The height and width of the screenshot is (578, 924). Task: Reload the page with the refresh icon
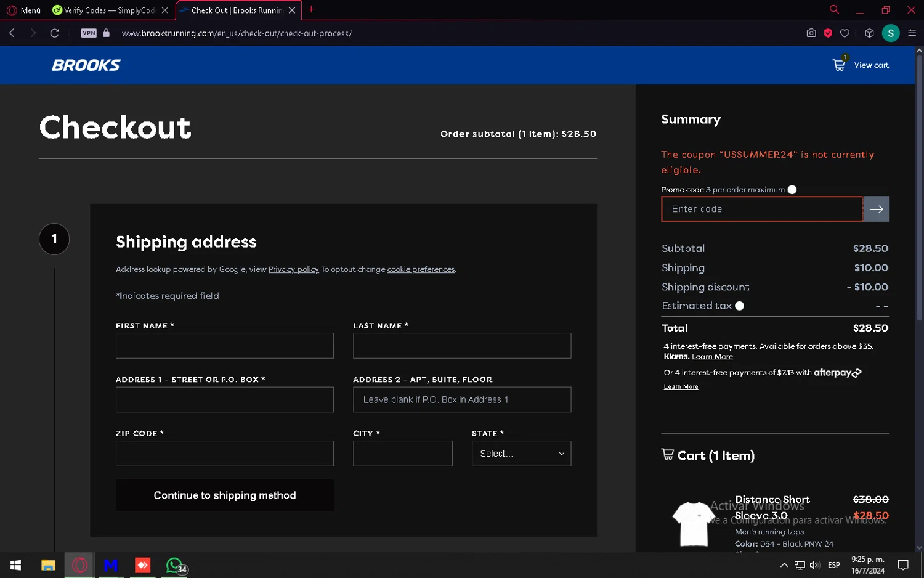point(54,33)
